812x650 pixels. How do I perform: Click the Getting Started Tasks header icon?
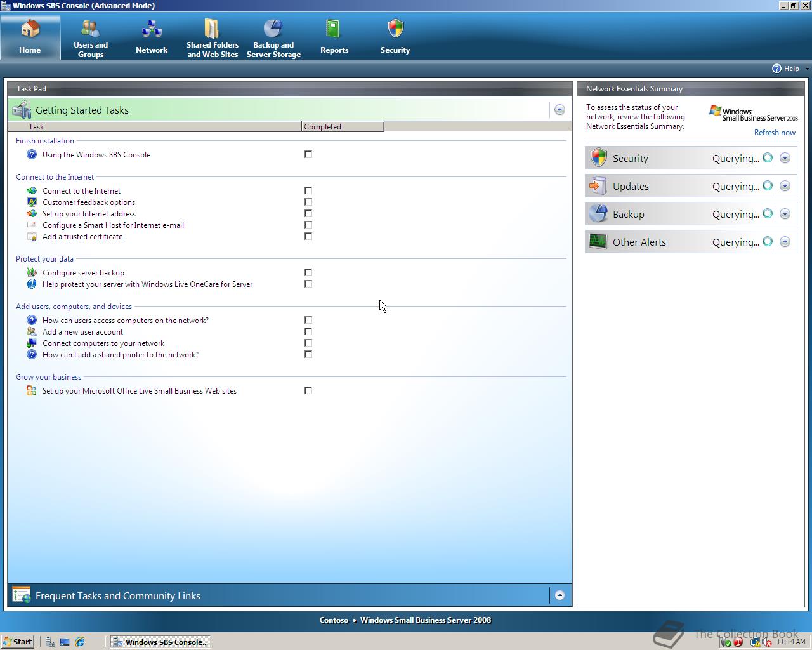click(22, 110)
